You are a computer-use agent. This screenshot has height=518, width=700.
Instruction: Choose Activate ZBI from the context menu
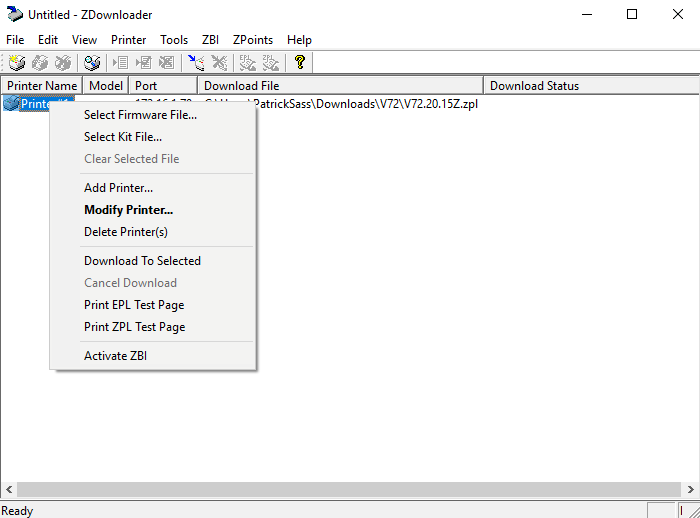(x=115, y=356)
